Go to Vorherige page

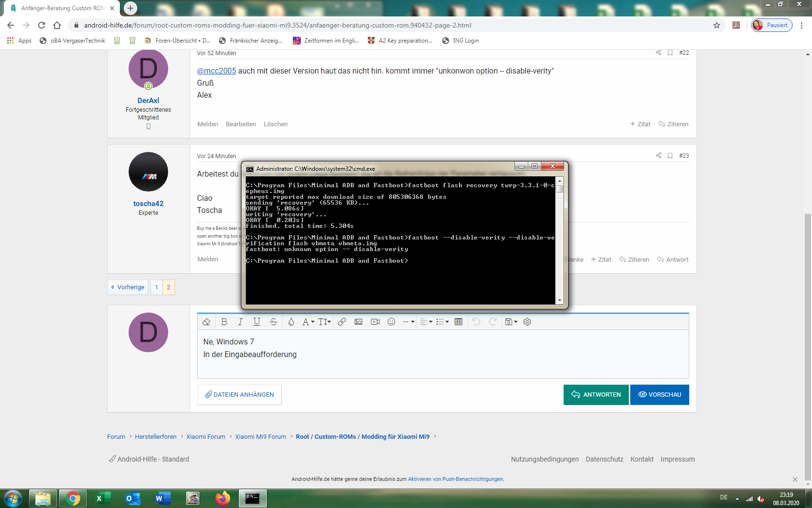pos(128,287)
